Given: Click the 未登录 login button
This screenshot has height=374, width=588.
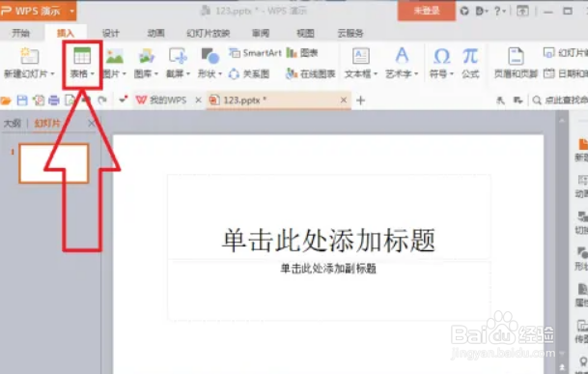Looking at the screenshot, I should point(427,11).
